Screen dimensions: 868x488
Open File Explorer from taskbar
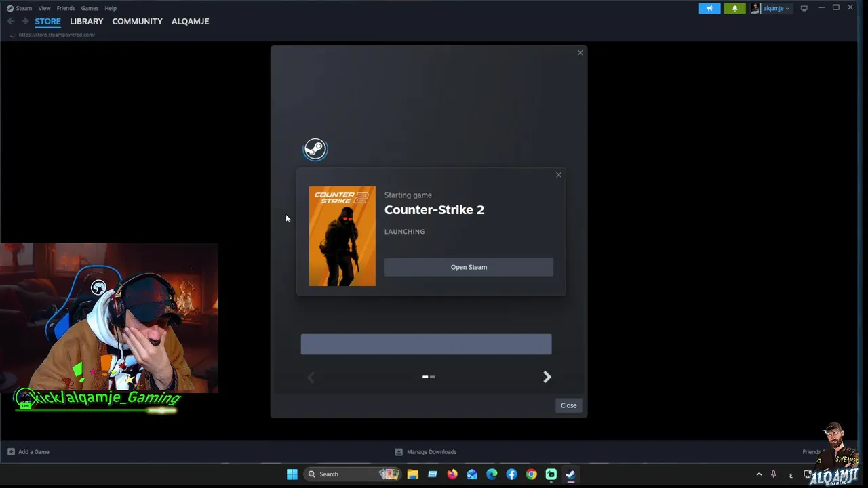(412, 474)
